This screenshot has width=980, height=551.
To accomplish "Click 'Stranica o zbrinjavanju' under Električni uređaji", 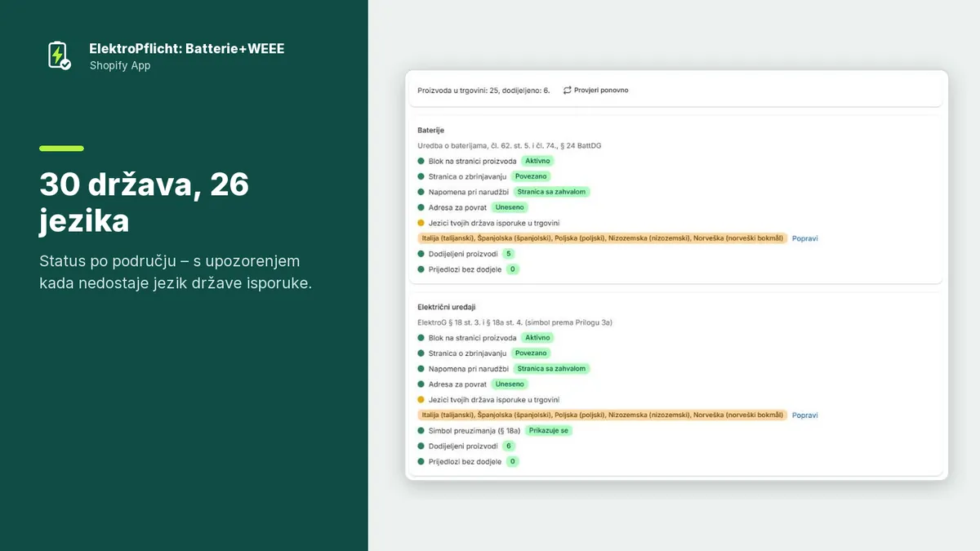I will pyautogui.click(x=468, y=353).
